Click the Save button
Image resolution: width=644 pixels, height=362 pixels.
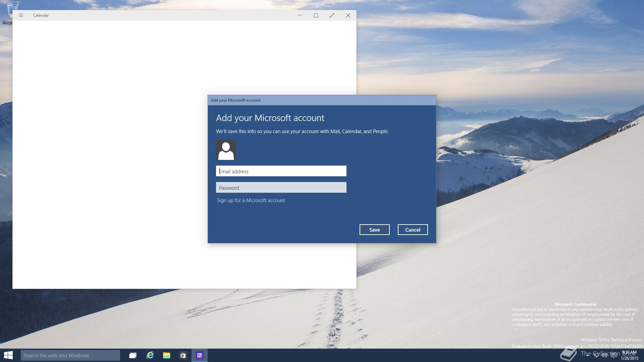[374, 230]
